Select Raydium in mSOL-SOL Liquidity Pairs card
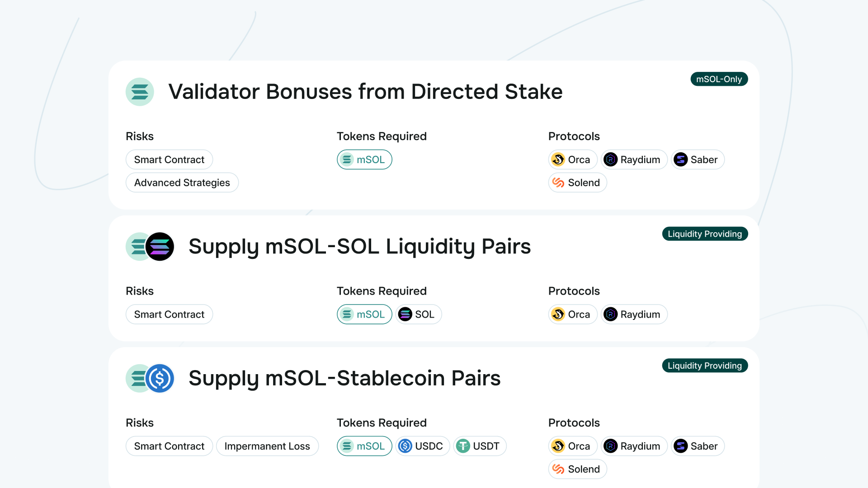868x488 pixels. [x=634, y=314]
